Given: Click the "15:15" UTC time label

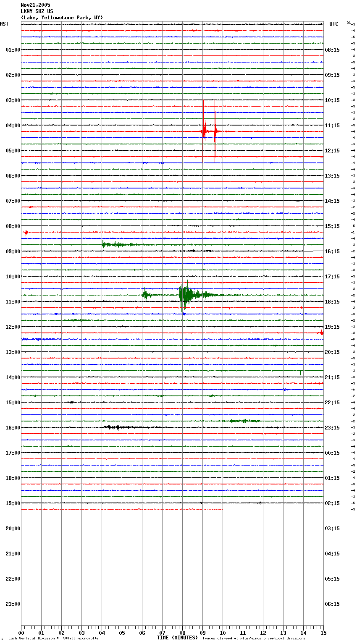Looking at the screenshot, I should 332,226.
